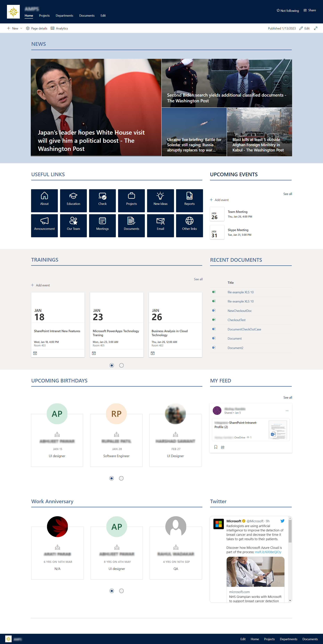Click the expand to full-screen arrow icon
323x644 pixels.
[x=316, y=28]
